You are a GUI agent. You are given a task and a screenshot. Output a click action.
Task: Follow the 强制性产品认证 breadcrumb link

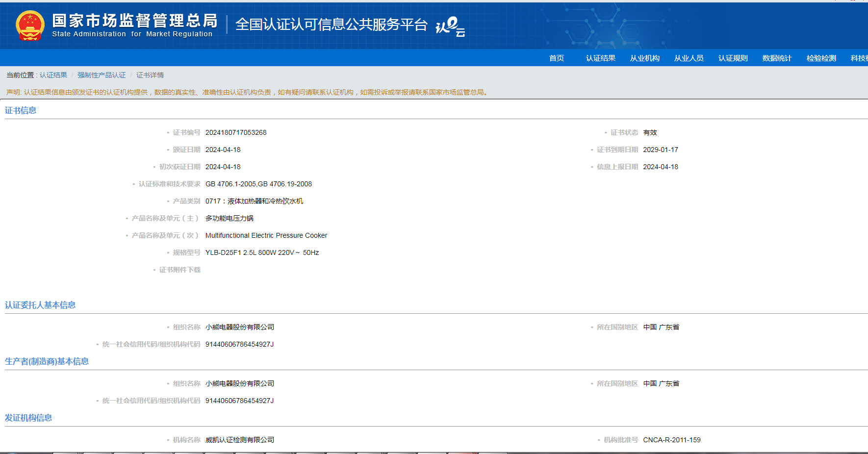tap(102, 75)
